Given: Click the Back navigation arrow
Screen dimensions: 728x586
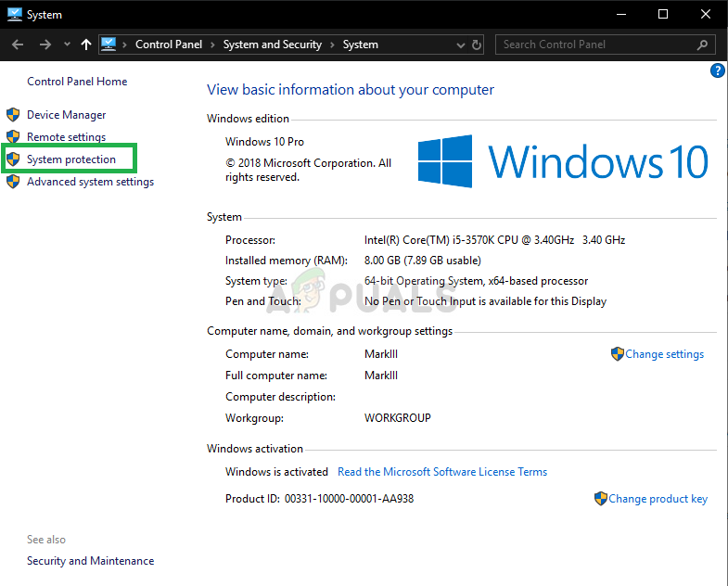Looking at the screenshot, I should coord(18,45).
